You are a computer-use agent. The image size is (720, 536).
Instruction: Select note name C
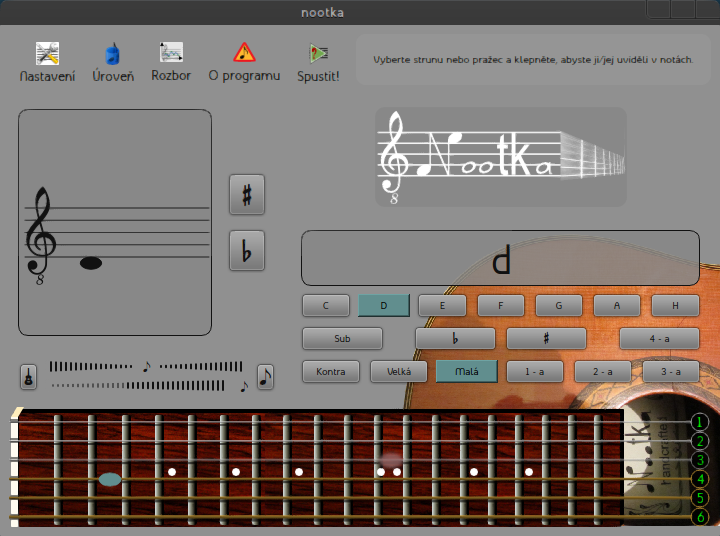pos(326,305)
